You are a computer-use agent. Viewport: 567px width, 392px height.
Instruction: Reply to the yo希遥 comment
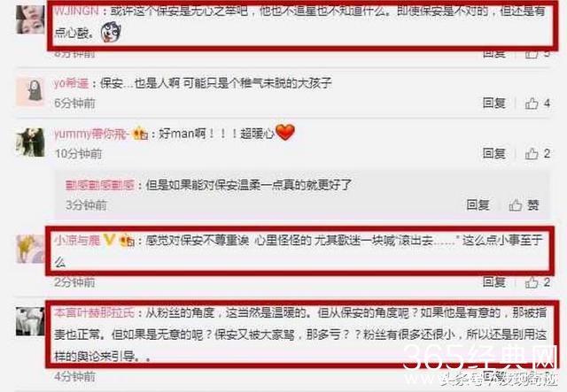point(494,104)
